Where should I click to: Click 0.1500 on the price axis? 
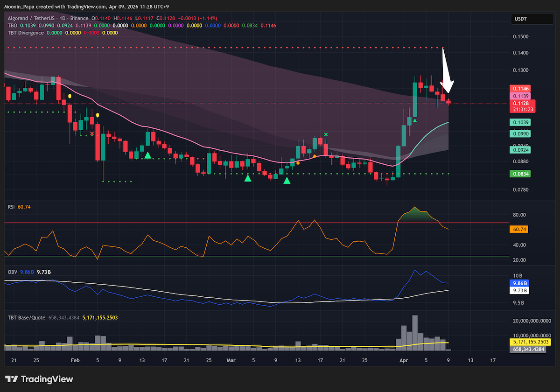click(522, 36)
